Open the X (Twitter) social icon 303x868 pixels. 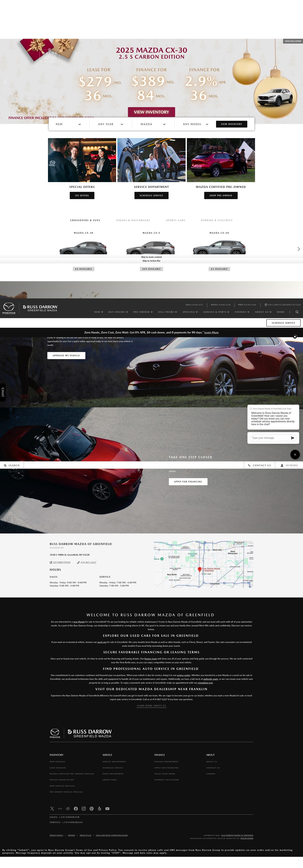coord(52,809)
